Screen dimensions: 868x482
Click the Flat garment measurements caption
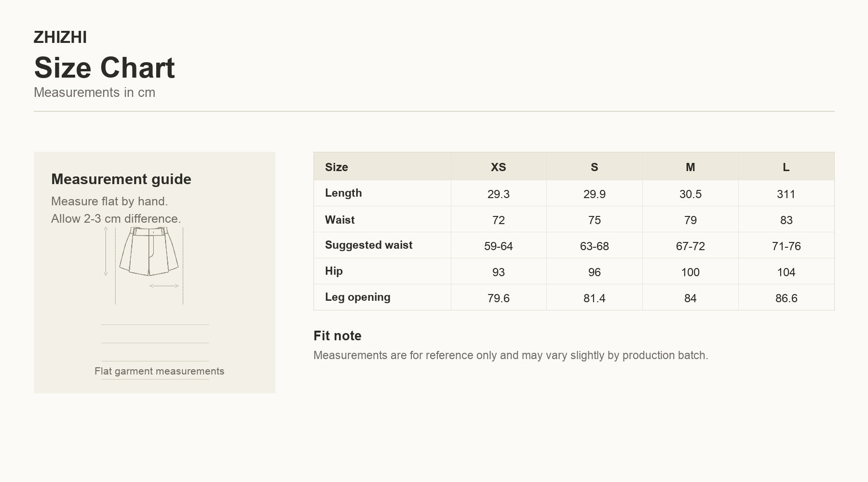(159, 371)
